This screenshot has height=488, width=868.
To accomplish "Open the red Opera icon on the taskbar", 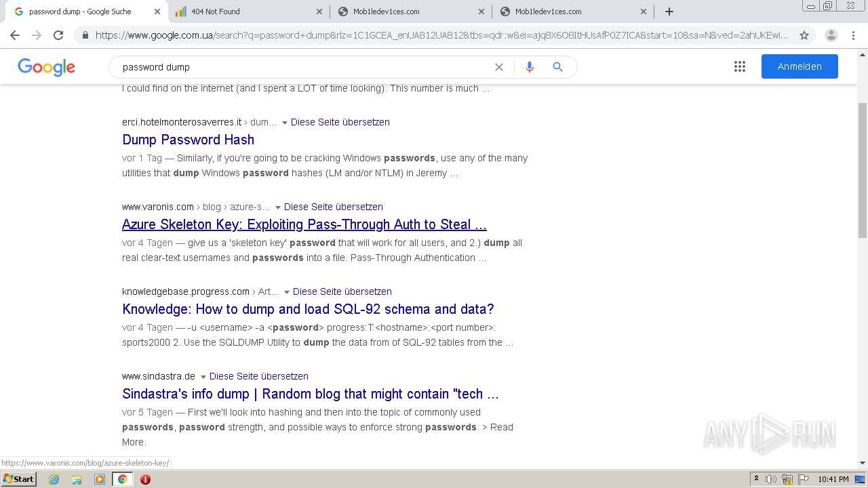I will tap(145, 479).
